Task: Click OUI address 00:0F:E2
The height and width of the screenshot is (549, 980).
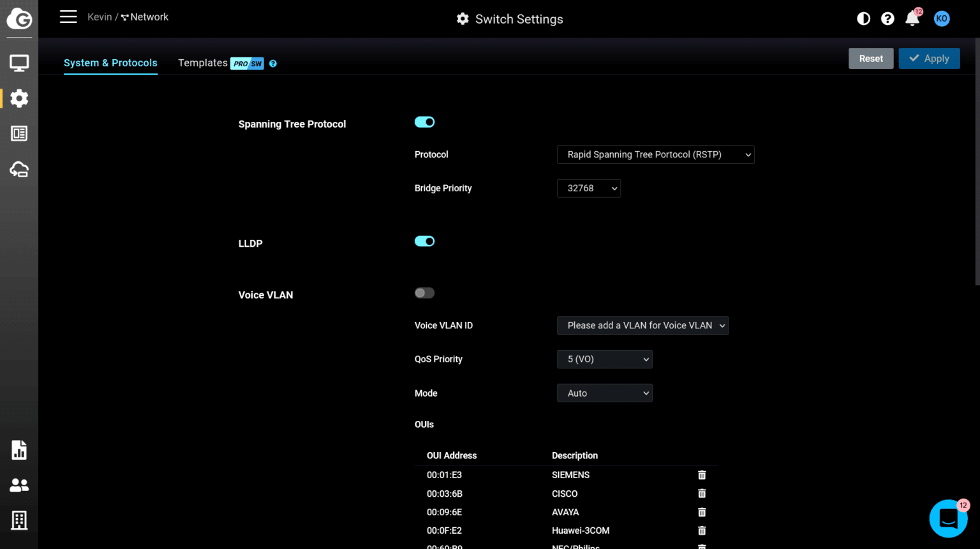Action: pyautogui.click(x=444, y=531)
